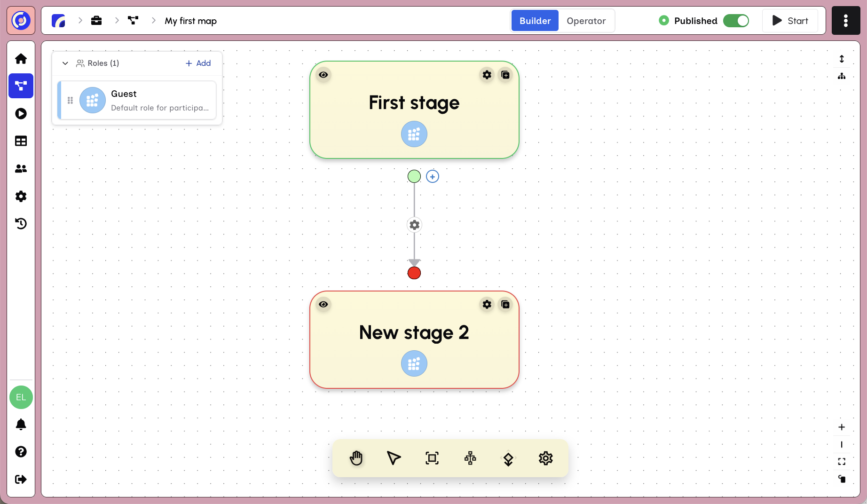Screen dimensions: 867x504
Task: Open the connection settings gear
Action: pyautogui.click(x=414, y=225)
